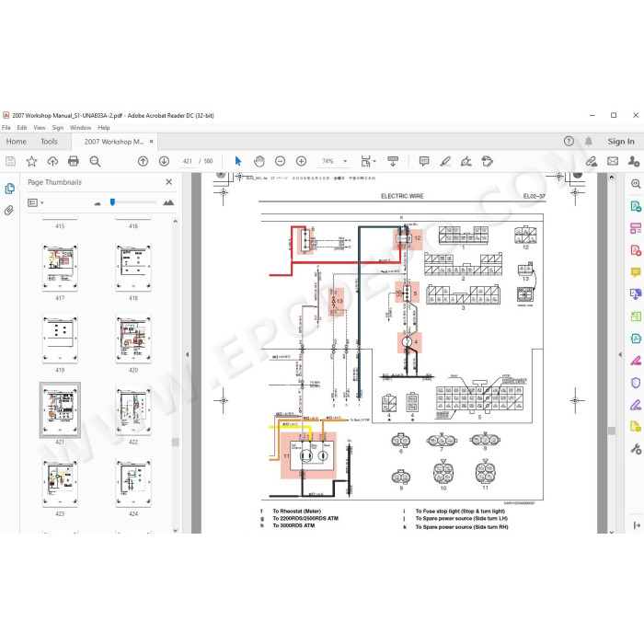Click the Sign In link

[x=621, y=142]
